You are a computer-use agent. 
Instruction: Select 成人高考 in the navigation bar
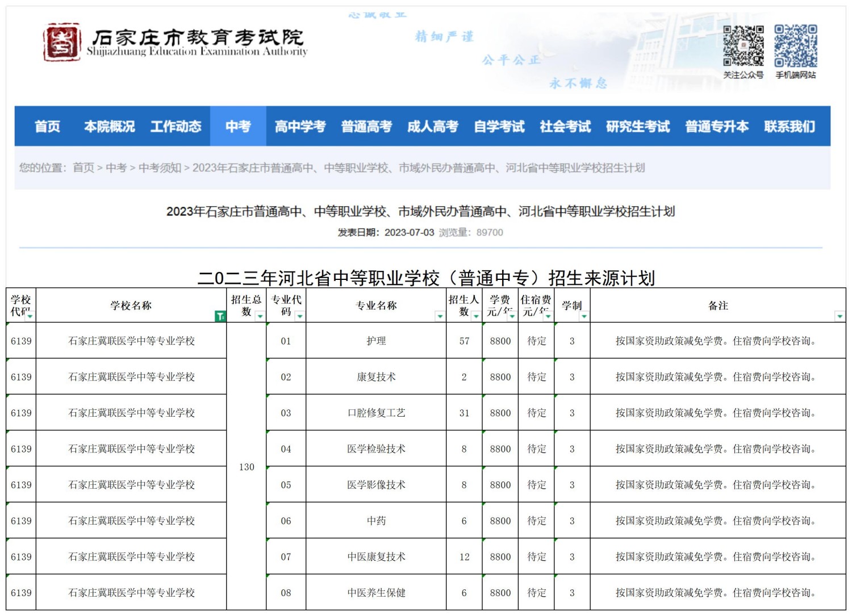click(x=432, y=126)
